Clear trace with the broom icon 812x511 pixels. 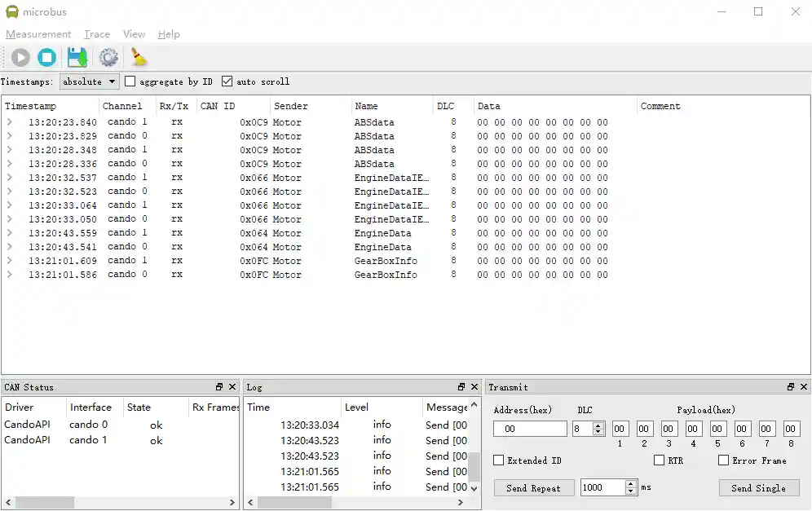click(x=139, y=57)
